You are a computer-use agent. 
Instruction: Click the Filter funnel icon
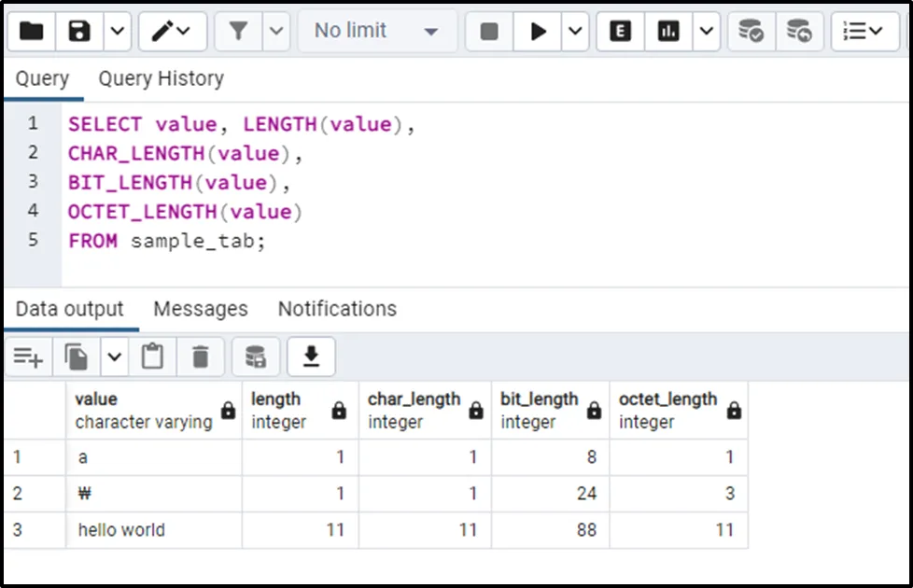tap(239, 32)
